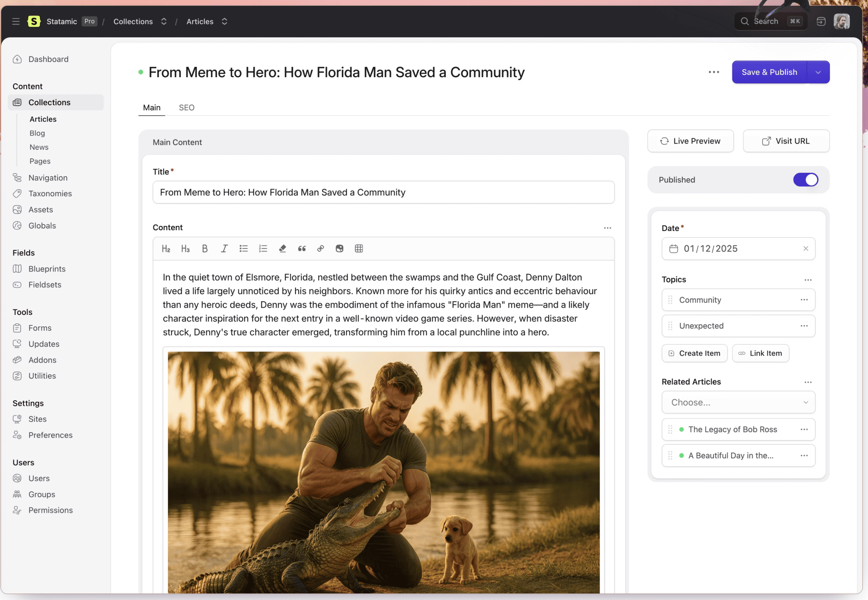Insert a table into content
The height and width of the screenshot is (600, 868).
pos(359,249)
